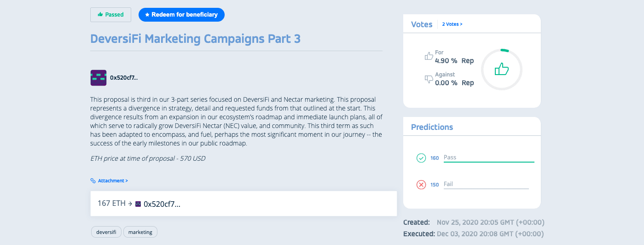Select the marketing tag

click(140, 232)
